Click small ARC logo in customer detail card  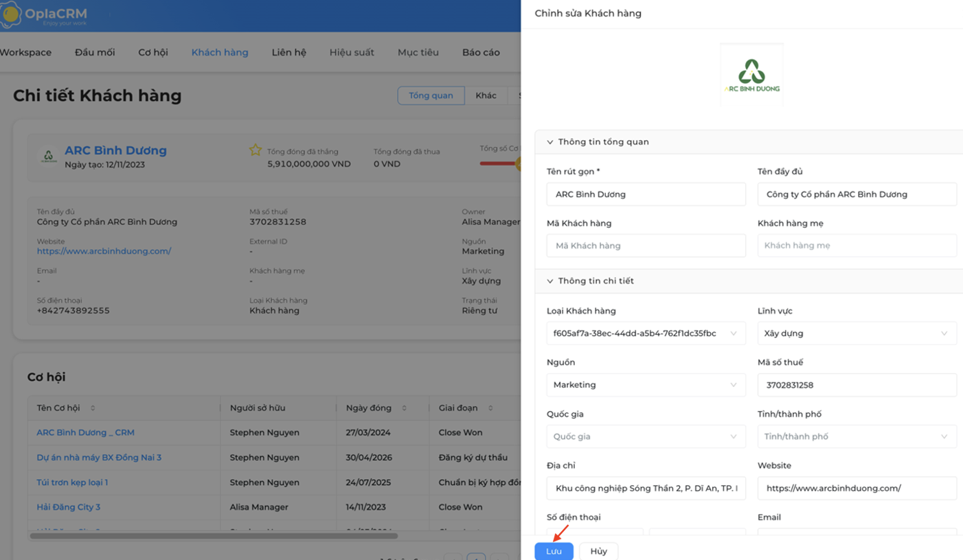[48, 156]
